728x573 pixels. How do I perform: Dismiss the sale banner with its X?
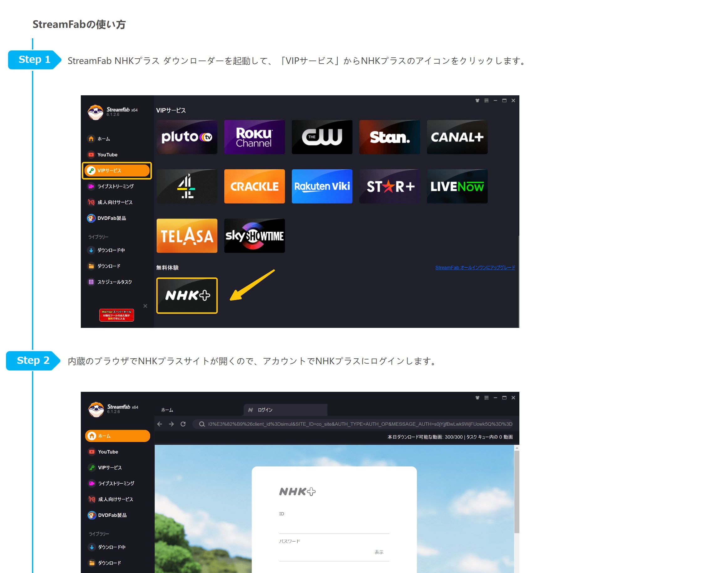click(x=145, y=306)
